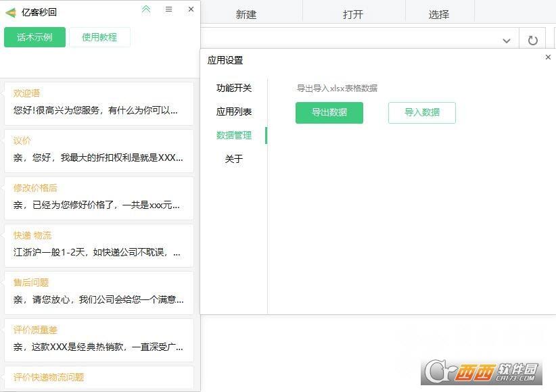This screenshot has height=392, width=556.
Task: Open the hamburger menu in 亿客秒回 panel
Action: (169, 9)
